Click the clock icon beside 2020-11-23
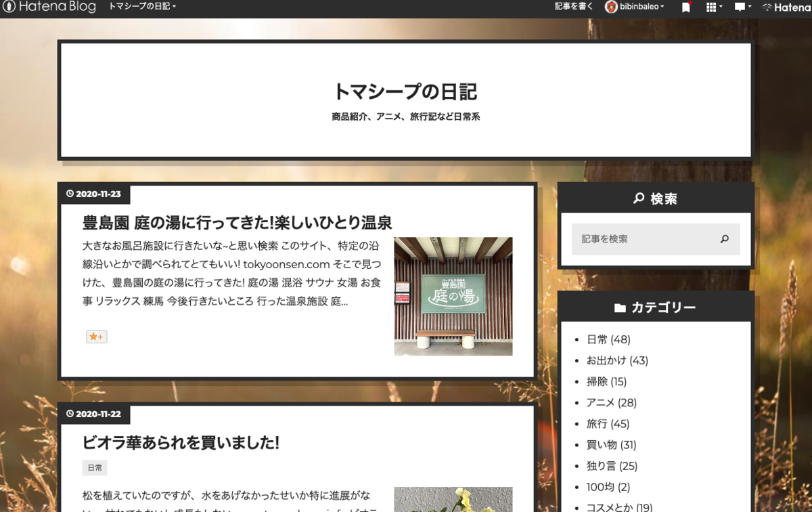 pyautogui.click(x=70, y=194)
